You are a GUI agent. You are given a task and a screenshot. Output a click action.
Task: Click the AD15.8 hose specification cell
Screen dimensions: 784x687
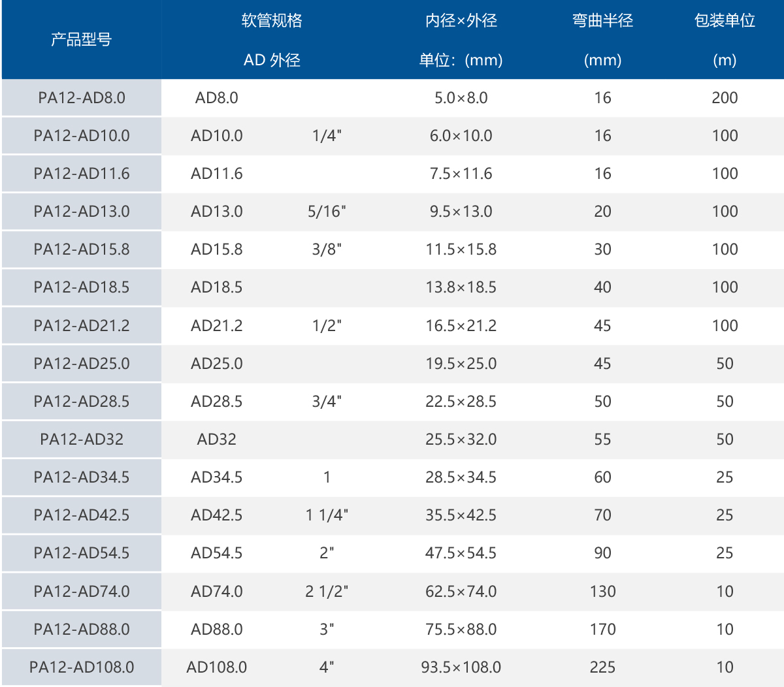click(x=217, y=249)
